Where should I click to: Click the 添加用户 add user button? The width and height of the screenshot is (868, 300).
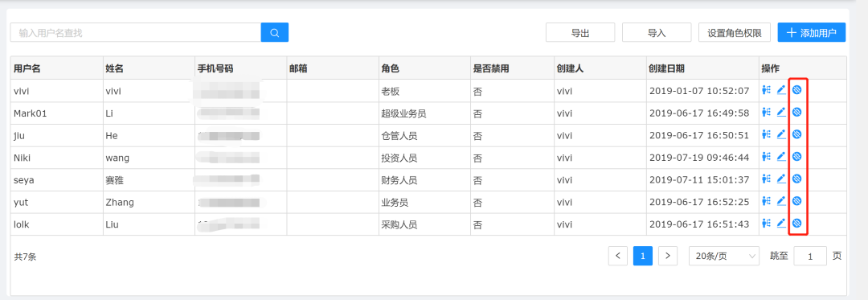click(812, 33)
